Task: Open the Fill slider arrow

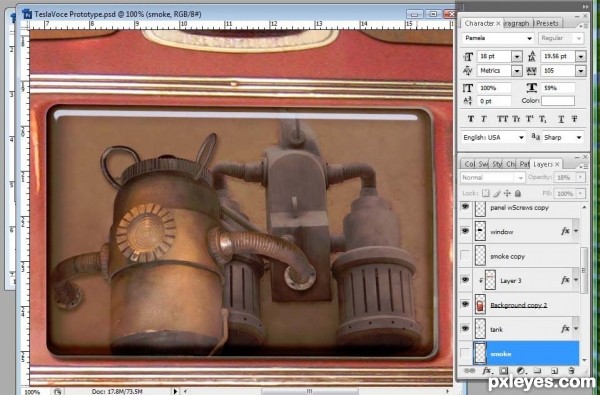Action: (x=580, y=194)
